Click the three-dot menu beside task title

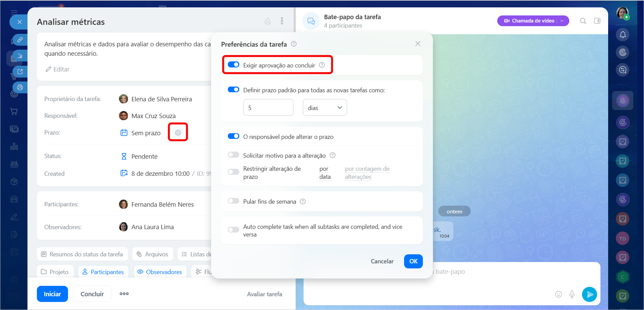click(282, 21)
